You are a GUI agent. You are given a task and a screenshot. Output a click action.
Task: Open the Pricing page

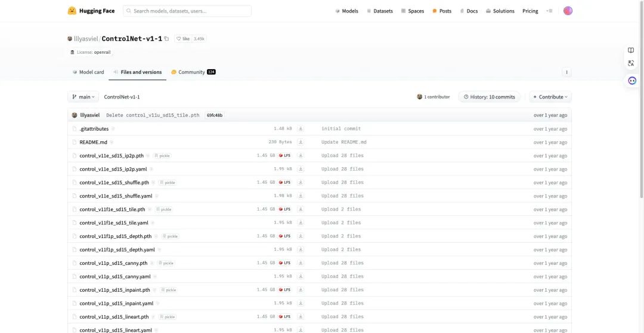coord(530,11)
